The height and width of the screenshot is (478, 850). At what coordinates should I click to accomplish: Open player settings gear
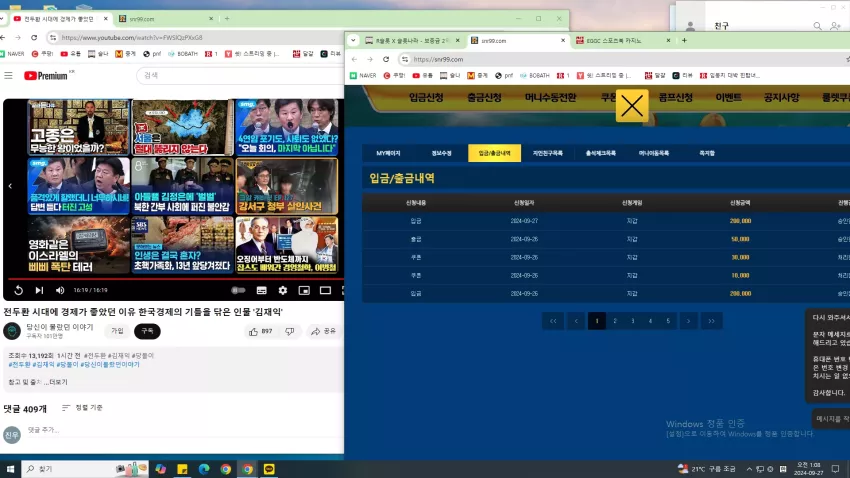[x=282, y=290]
